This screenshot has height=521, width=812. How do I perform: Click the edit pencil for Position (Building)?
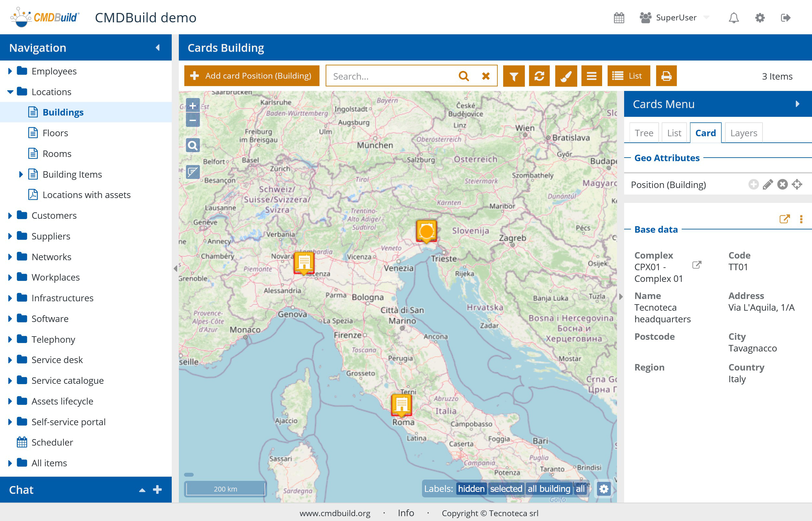767,185
